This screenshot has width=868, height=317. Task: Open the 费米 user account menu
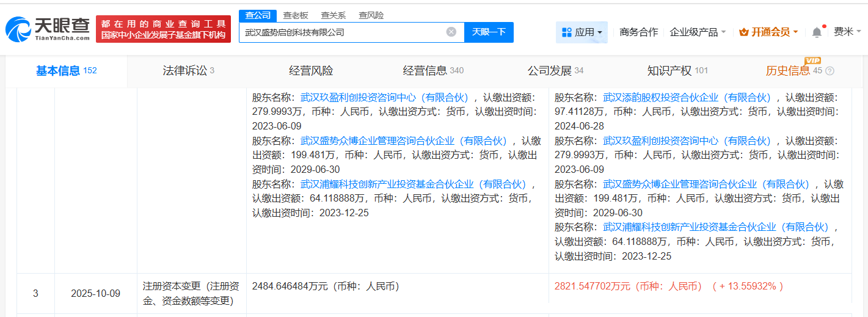847,32
